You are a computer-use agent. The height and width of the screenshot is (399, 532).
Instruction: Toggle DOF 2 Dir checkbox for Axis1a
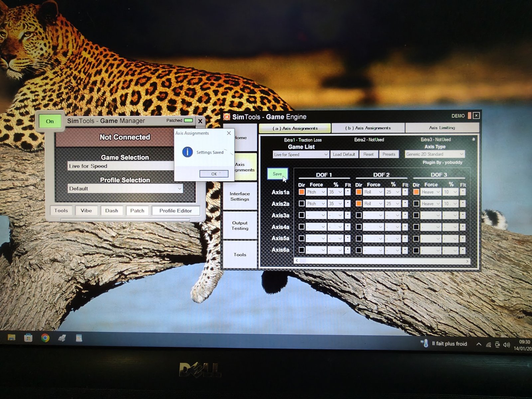point(359,192)
